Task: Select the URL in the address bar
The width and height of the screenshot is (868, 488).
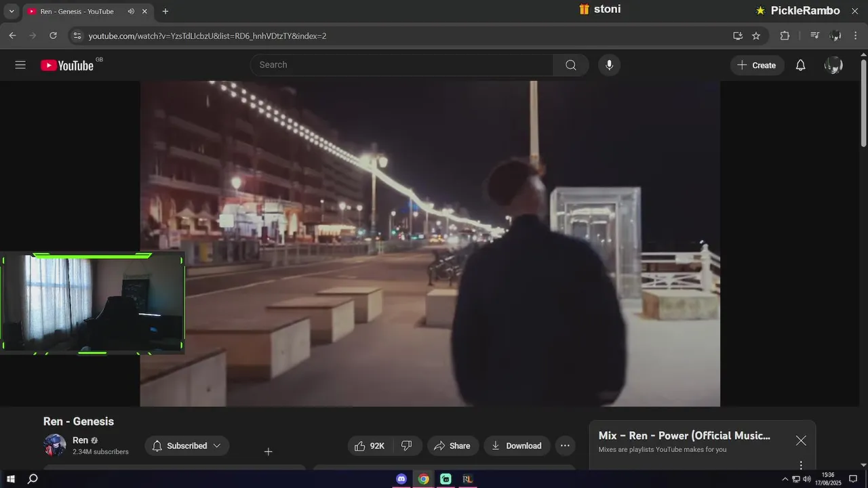Action: click(208, 36)
